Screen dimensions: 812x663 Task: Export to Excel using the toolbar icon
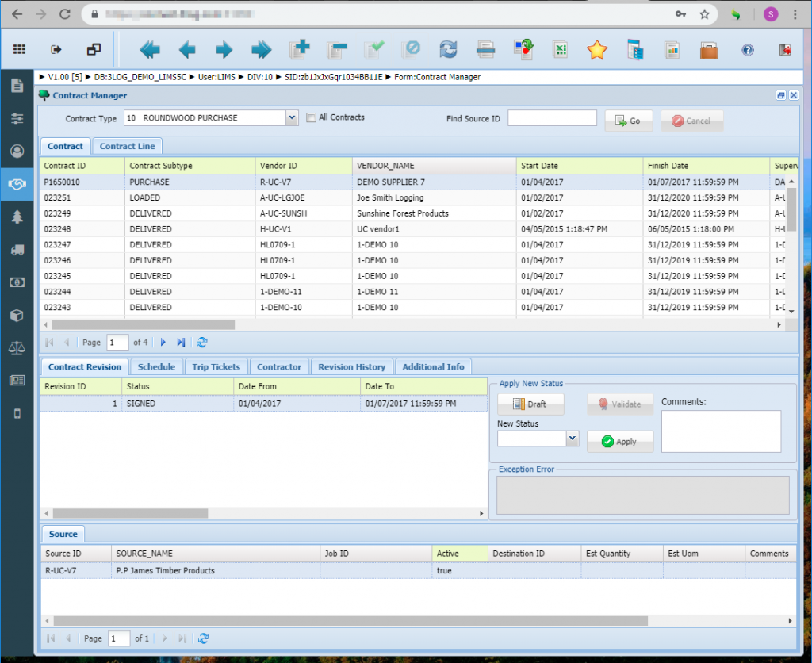click(x=561, y=49)
